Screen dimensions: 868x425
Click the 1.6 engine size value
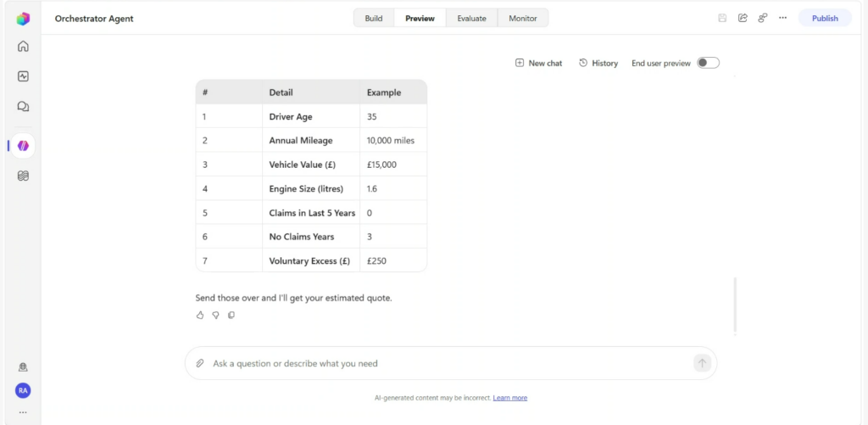coord(372,189)
